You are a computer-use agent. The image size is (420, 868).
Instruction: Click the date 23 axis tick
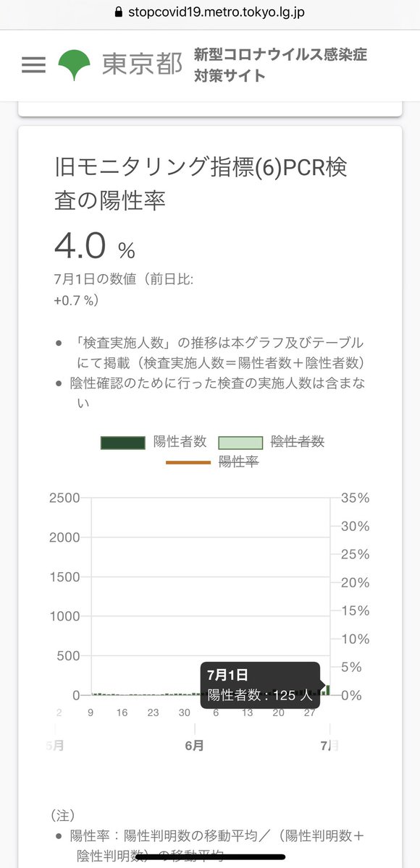153,712
